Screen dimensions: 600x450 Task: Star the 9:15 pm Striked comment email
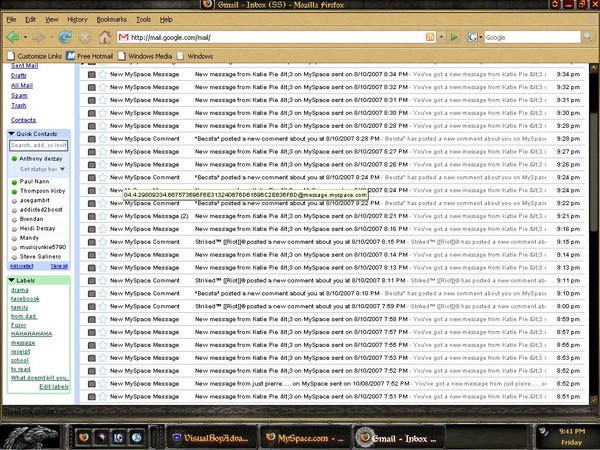(103, 242)
